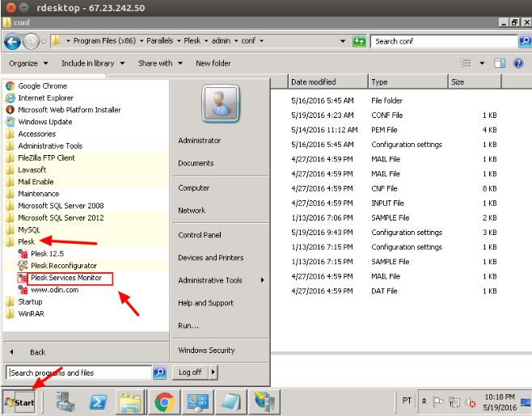Image resolution: width=532 pixels, height=416 pixels.
Task: Click the control panel taskbar icon
Action: [198, 402]
